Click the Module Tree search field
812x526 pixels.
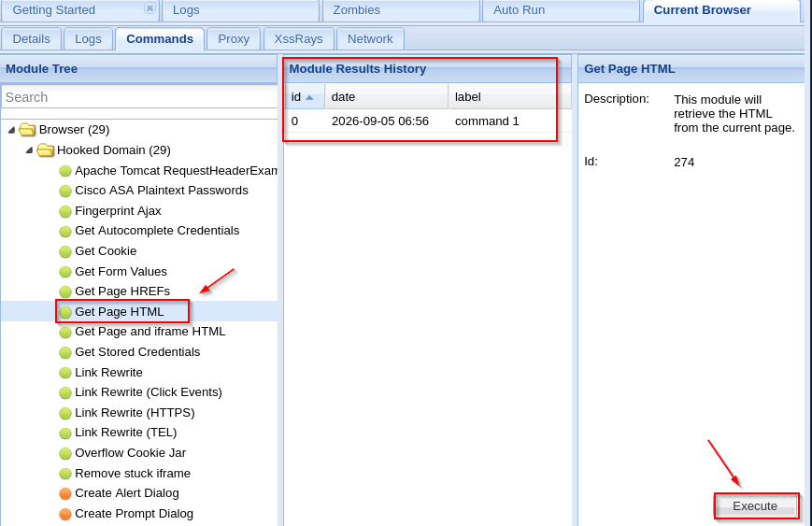[140, 97]
